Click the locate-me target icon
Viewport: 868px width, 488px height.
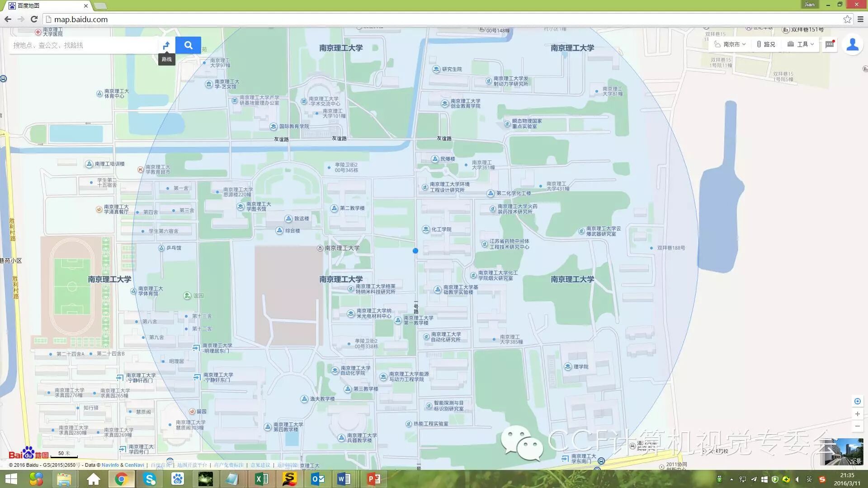click(857, 401)
